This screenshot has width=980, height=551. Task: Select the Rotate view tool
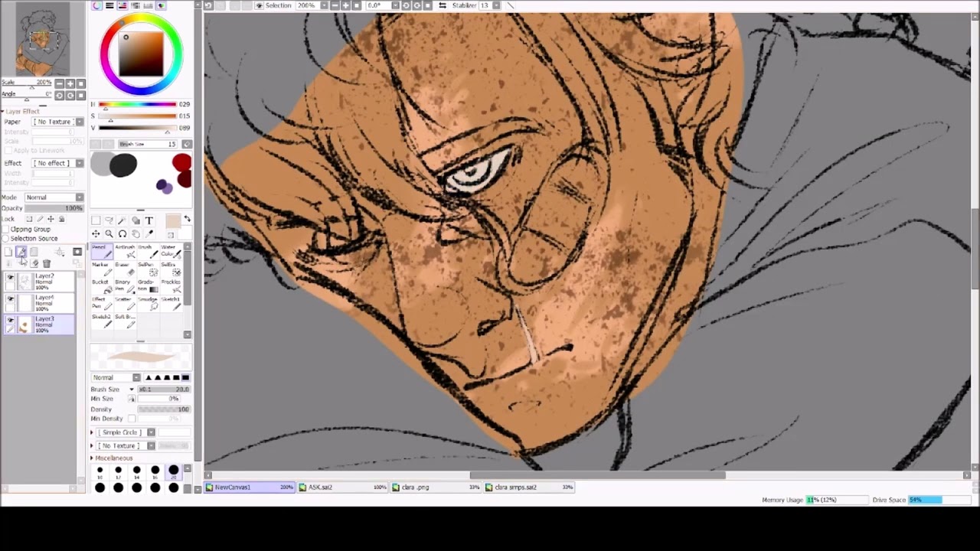point(122,234)
